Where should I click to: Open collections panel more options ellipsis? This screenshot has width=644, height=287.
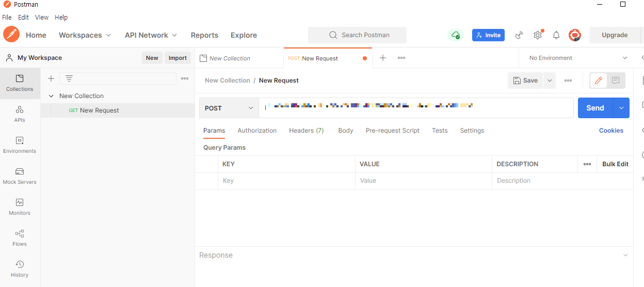(x=185, y=78)
